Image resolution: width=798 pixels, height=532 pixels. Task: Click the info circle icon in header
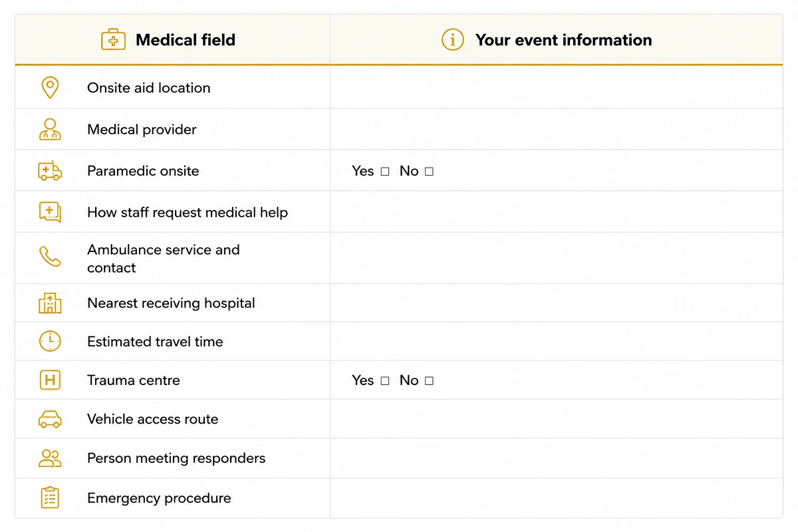coord(453,40)
